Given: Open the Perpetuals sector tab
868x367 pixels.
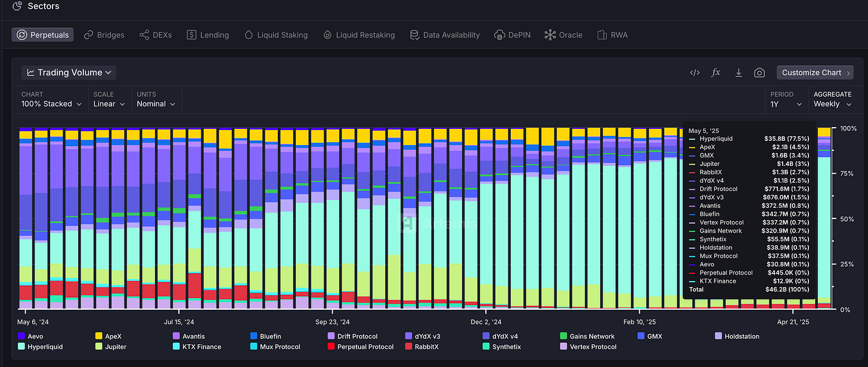Looking at the screenshot, I should [x=43, y=35].
